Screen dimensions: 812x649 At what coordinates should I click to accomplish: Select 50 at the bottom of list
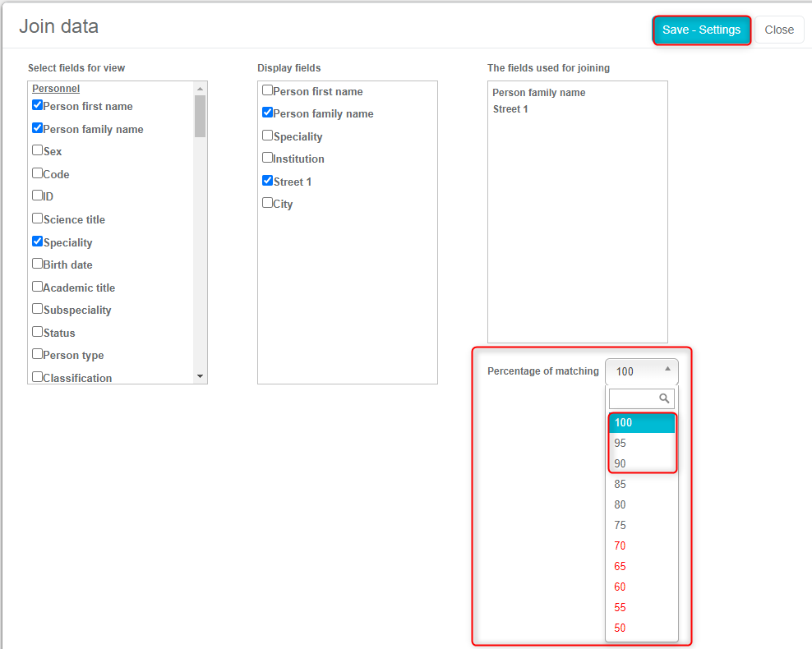click(621, 628)
